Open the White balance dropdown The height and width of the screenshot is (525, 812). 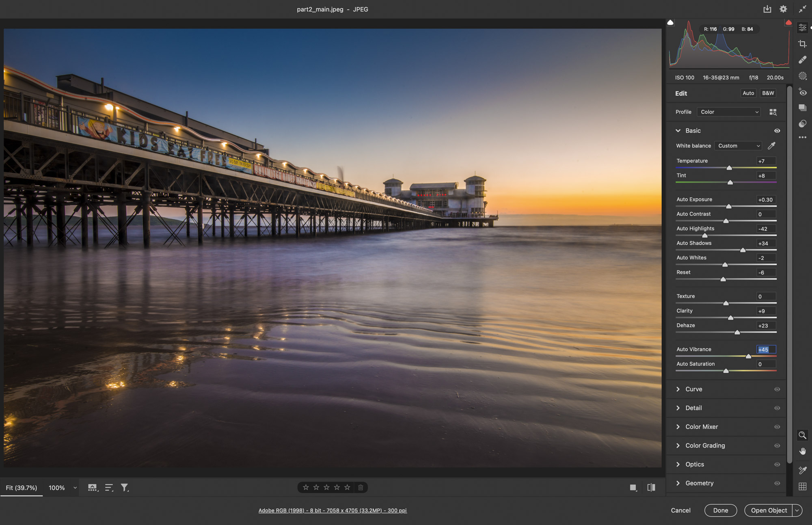(x=738, y=145)
